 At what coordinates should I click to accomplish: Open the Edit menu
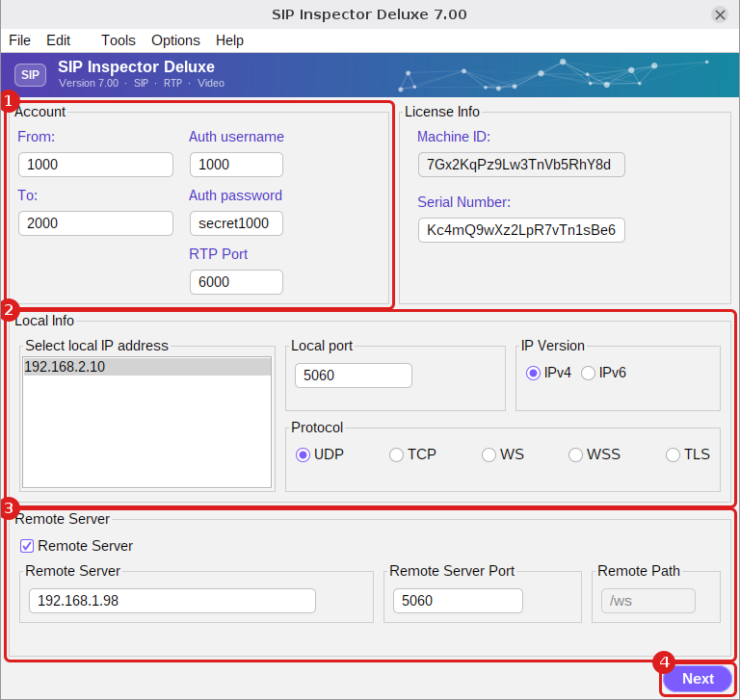[x=58, y=40]
